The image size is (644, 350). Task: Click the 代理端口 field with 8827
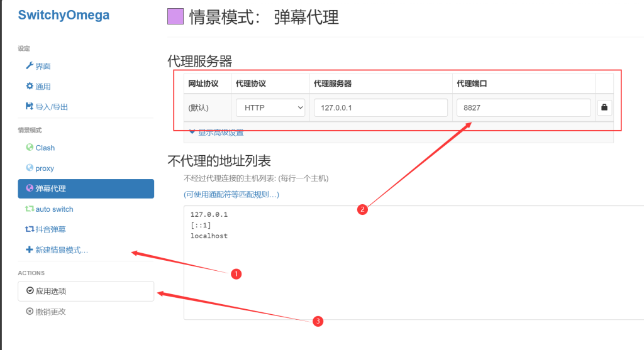coord(524,107)
